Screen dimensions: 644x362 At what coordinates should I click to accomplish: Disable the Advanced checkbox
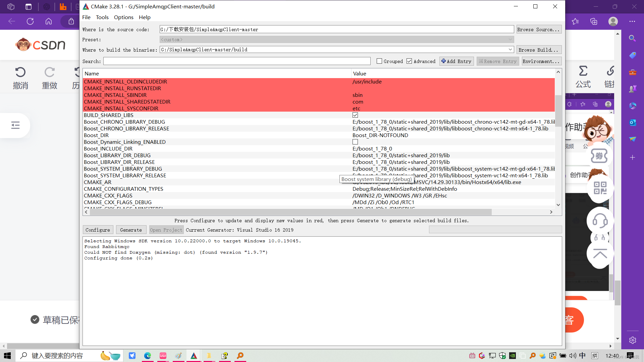409,61
